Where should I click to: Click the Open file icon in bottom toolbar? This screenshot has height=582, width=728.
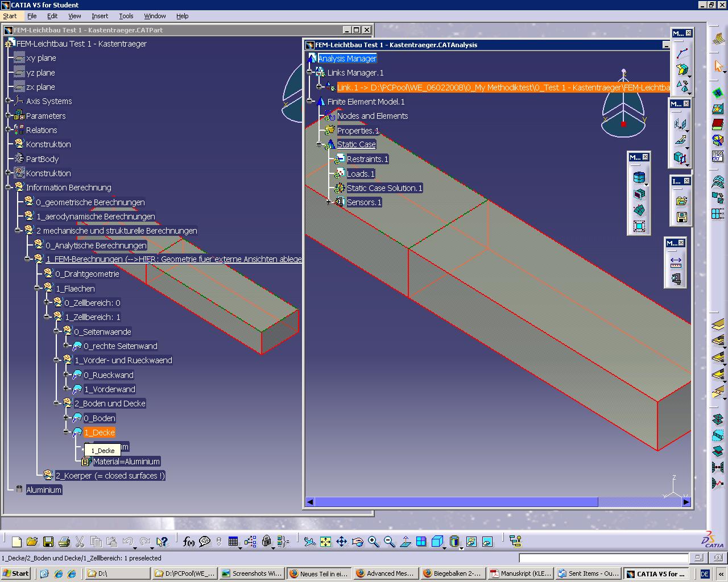click(32, 542)
